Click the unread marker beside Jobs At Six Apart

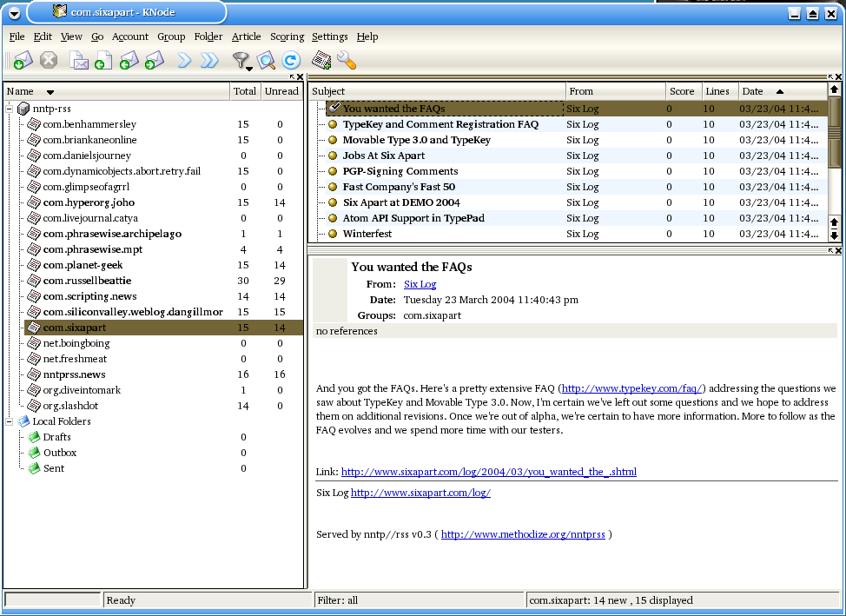(333, 156)
